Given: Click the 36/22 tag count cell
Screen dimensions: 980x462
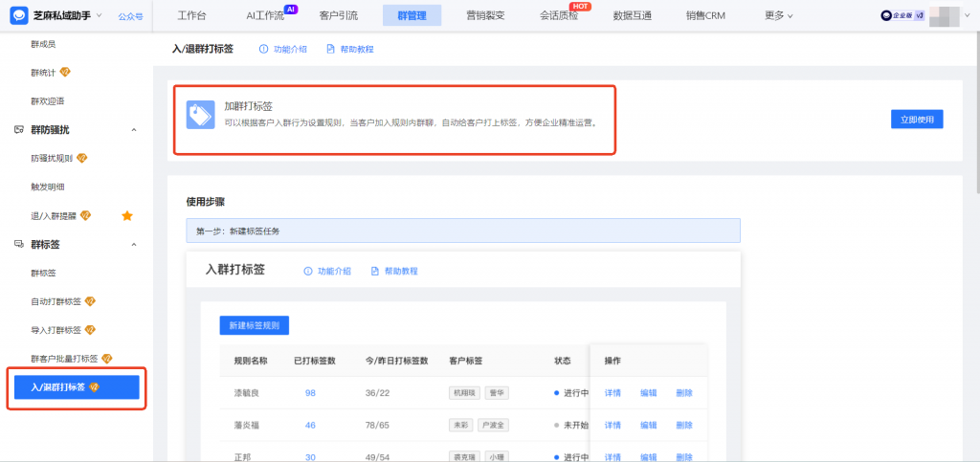Looking at the screenshot, I should [x=377, y=393].
